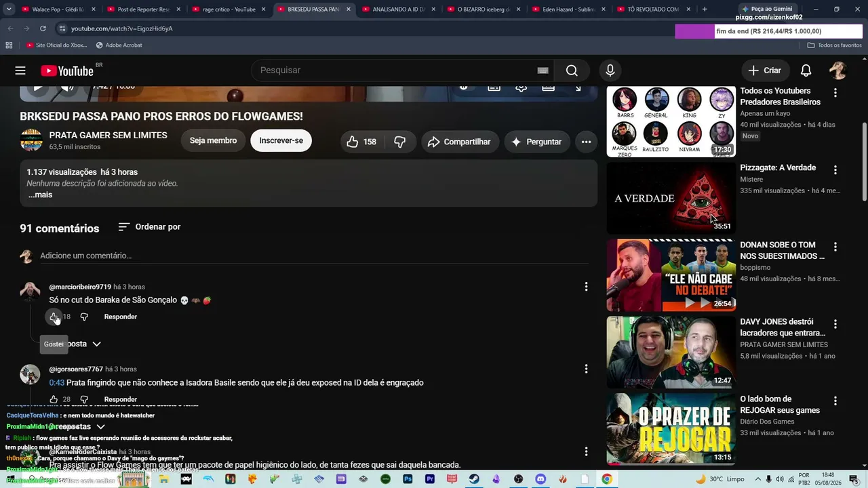
Task: Dislike the BRKSEDU video
Action: 400,142
